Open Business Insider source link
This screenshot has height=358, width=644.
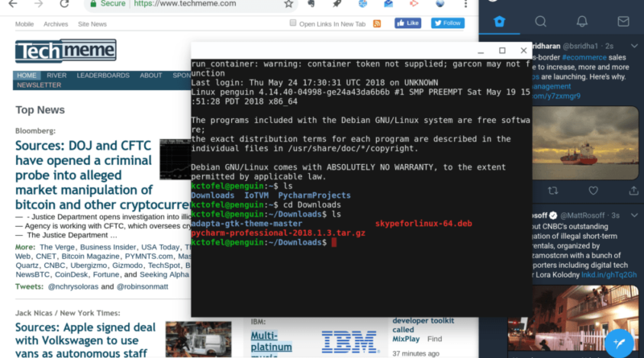tap(108, 247)
